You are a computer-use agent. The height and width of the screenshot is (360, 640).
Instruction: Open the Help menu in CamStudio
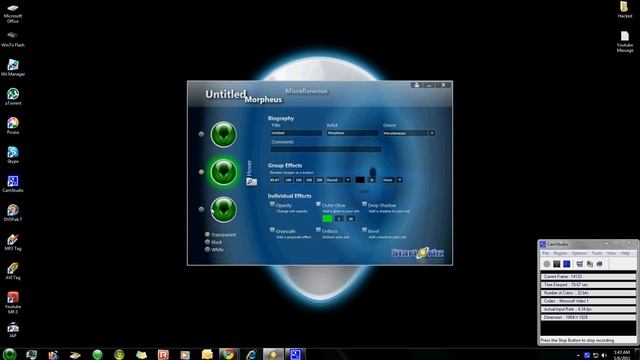coord(625,253)
